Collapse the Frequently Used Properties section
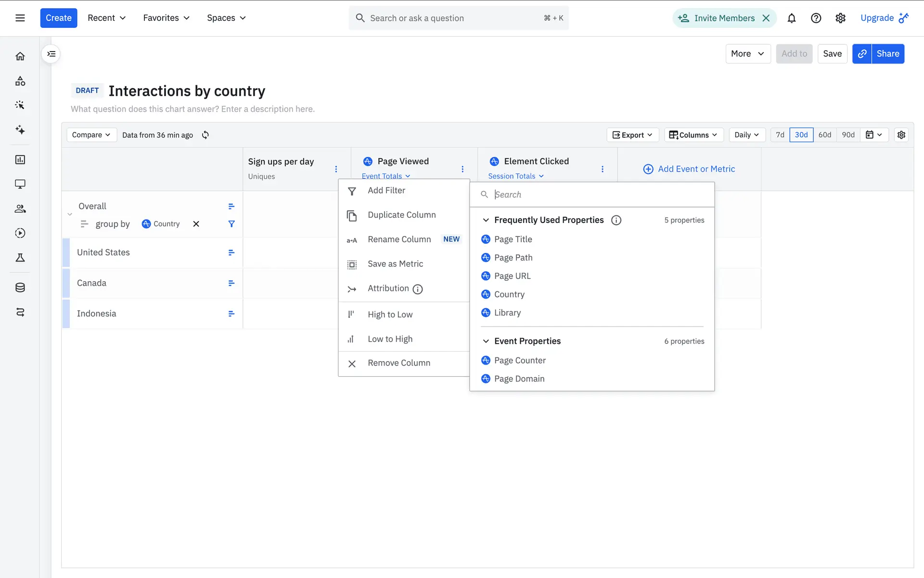Screen dimensions: 924x578 [x=486, y=220]
